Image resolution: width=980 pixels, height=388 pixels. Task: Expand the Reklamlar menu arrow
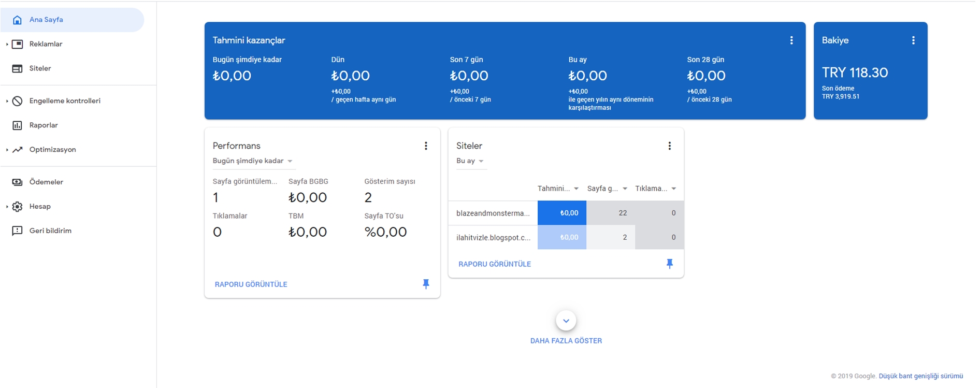click(x=7, y=45)
